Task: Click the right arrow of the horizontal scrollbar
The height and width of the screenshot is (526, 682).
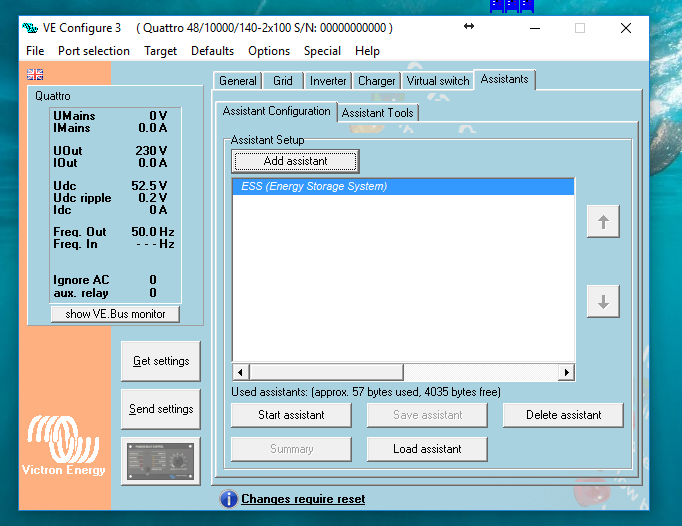Action: [x=566, y=372]
